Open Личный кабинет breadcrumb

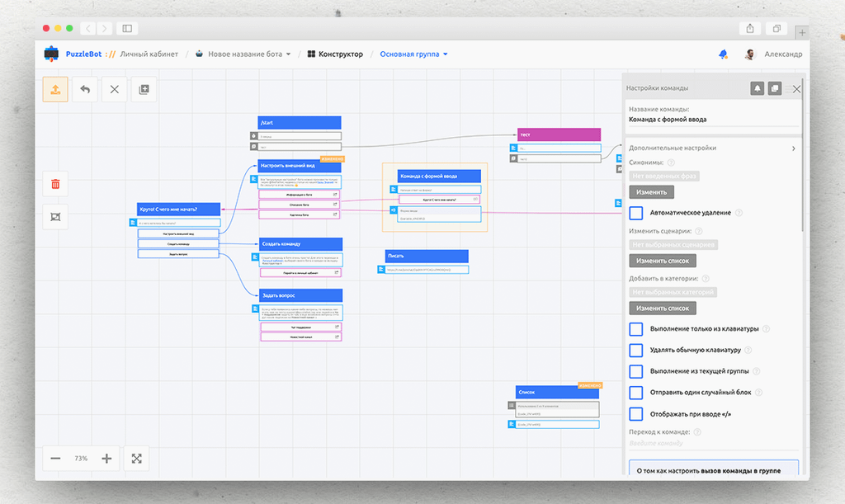pos(149,54)
